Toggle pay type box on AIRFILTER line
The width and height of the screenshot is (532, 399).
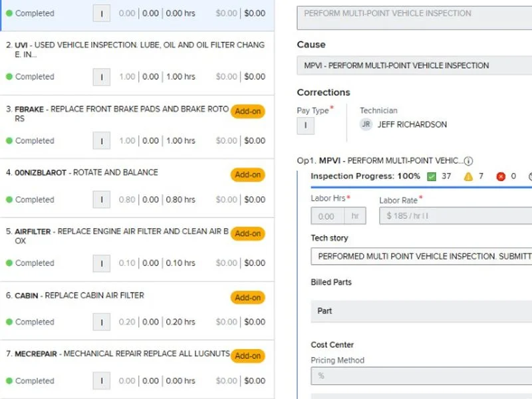[x=101, y=263]
